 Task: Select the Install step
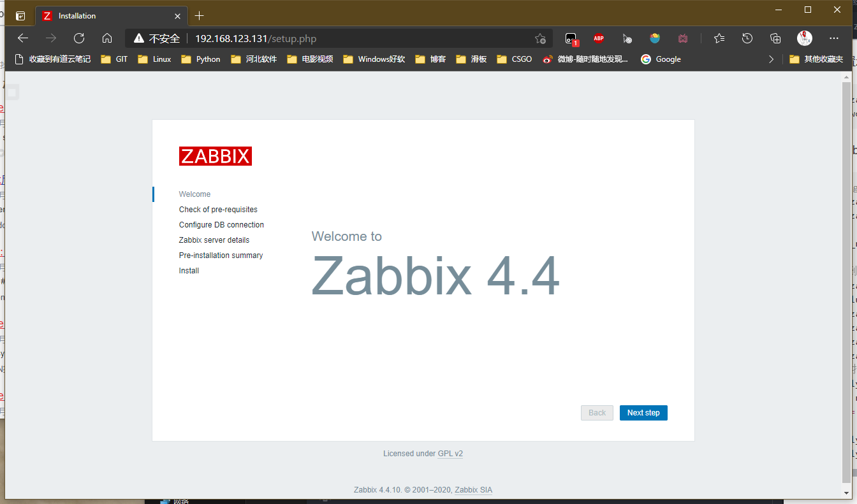click(x=189, y=271)
